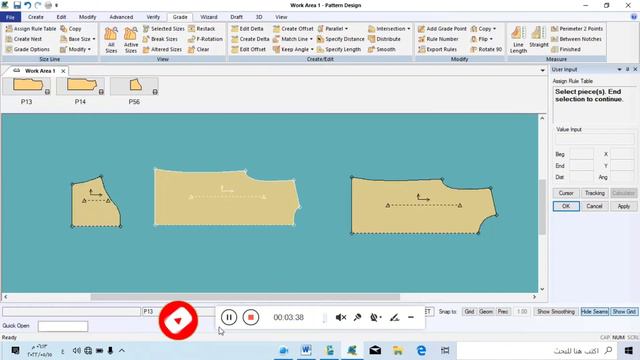This screenshot has width=640, height=360.
Task: Select Edit Offset tool
Action: tap(248, 49)
